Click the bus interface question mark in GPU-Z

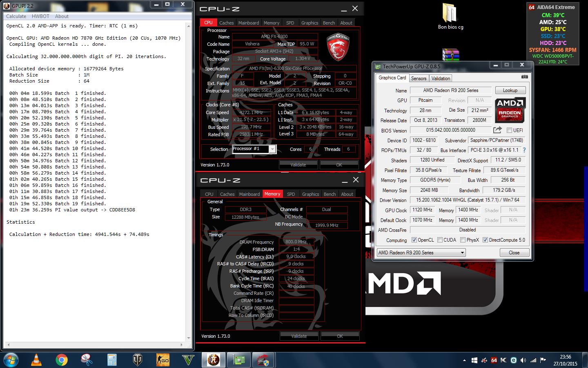[x=524, y=150]
